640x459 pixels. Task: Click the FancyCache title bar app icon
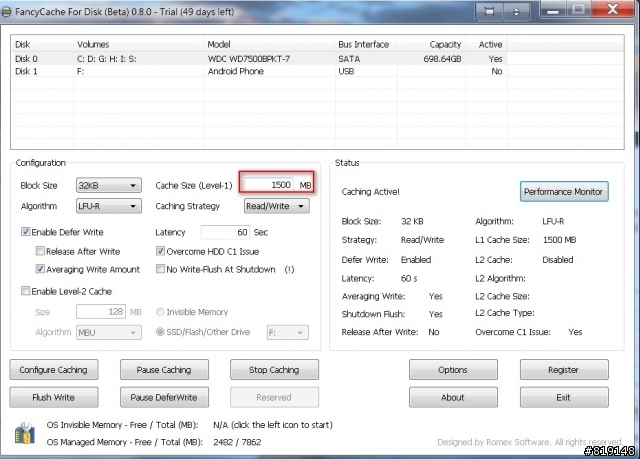6,12
